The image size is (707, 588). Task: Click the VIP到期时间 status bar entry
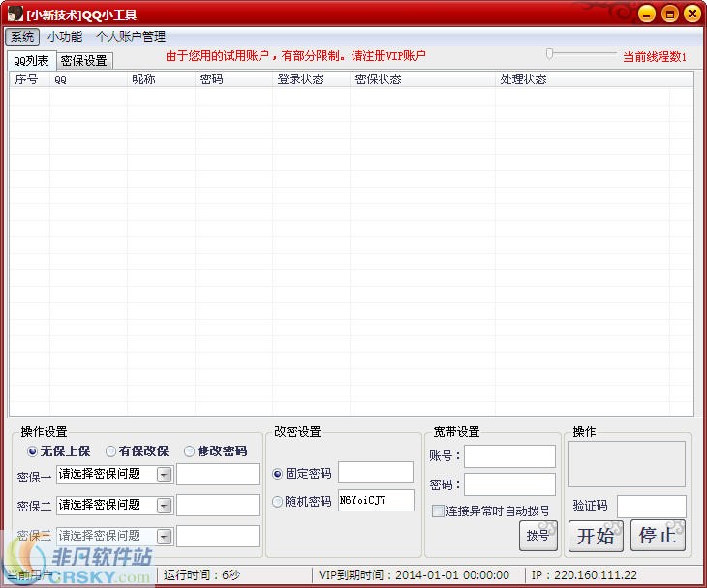[414, 575]
